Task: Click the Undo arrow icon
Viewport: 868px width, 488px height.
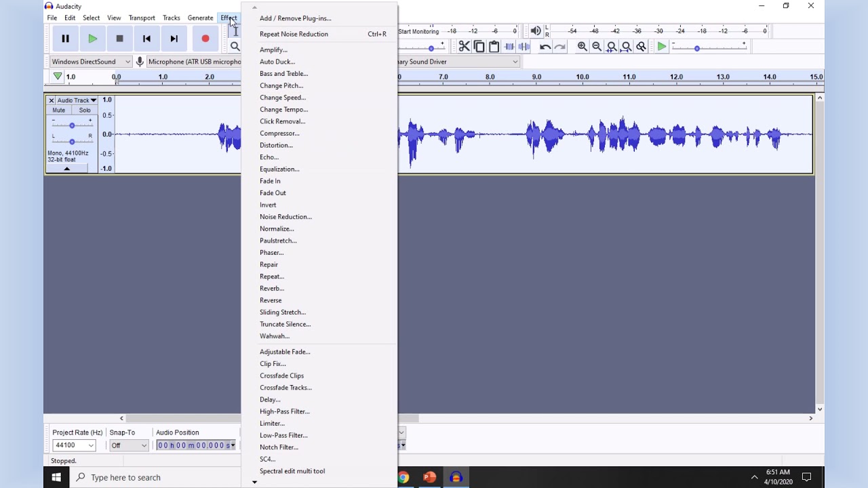Action: click(545, 47)
